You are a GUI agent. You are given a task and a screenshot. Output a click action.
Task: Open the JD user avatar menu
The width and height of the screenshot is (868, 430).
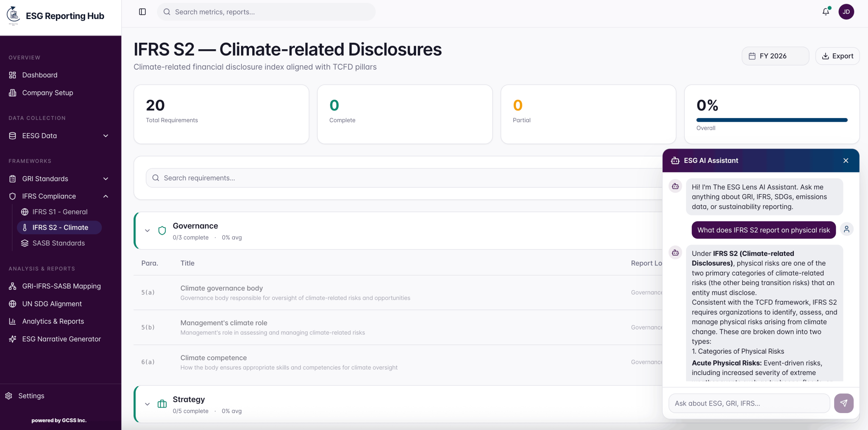[846, 12]
